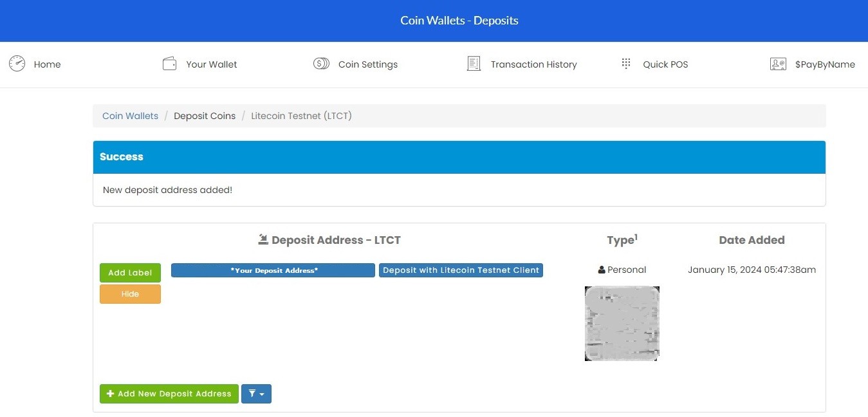Hide the deposit address entry
868x417 pixels.
coord(130,294)
